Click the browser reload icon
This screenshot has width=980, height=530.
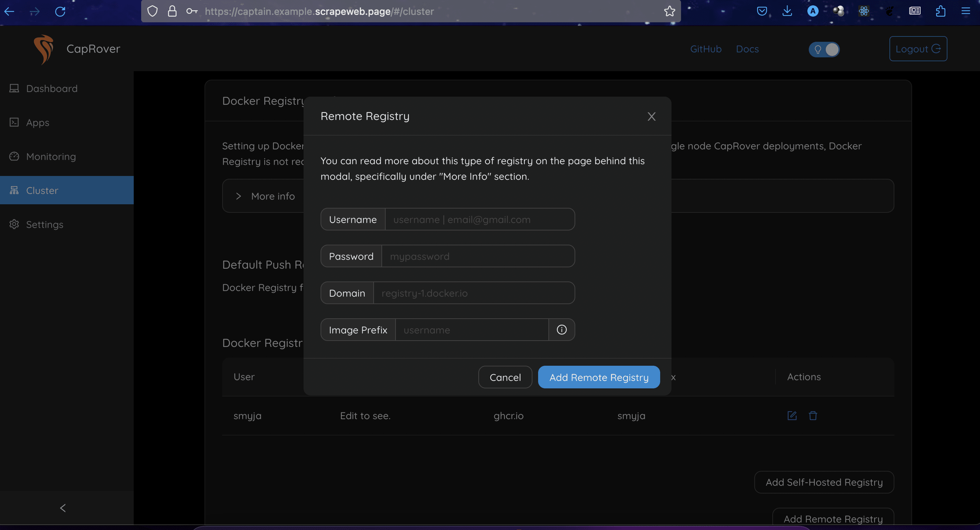point(60,11)
